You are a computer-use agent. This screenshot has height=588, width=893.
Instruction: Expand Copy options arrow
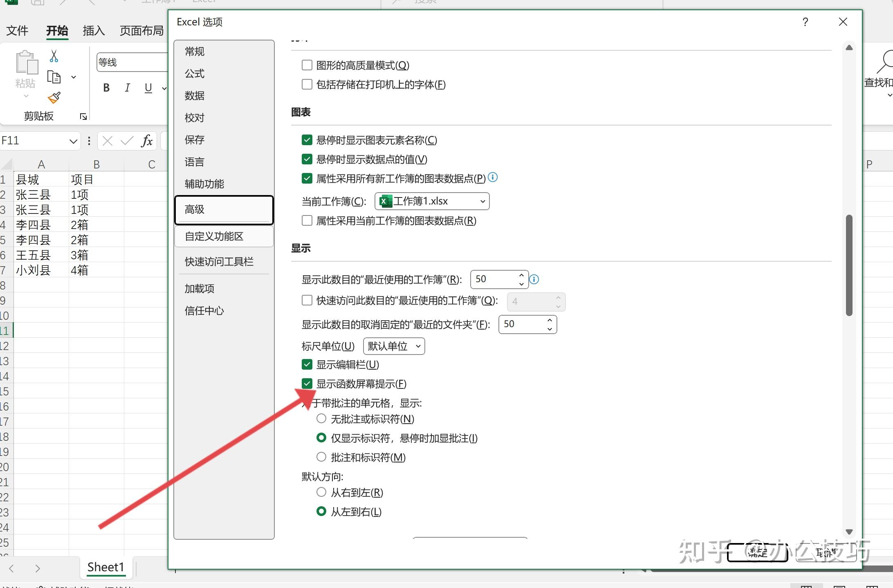click(x=74, y=77)
